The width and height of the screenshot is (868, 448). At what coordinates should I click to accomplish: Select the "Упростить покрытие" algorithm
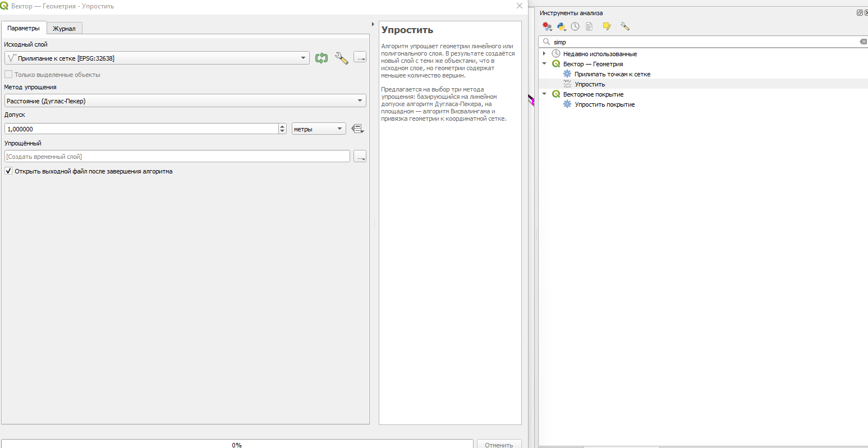[x=604, y=104]
